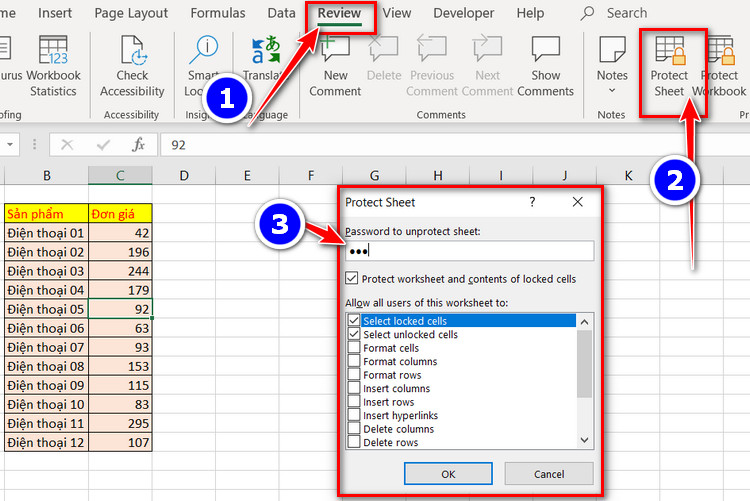
Task: Toggle the Select unlocked cells checkbox
Action: click(x=354, y=334)
